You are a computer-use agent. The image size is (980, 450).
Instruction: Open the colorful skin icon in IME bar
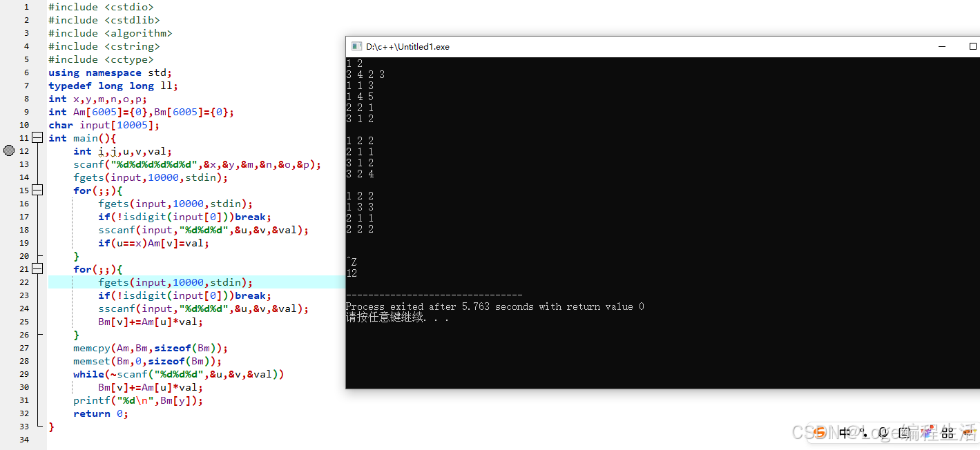(926, 433)
